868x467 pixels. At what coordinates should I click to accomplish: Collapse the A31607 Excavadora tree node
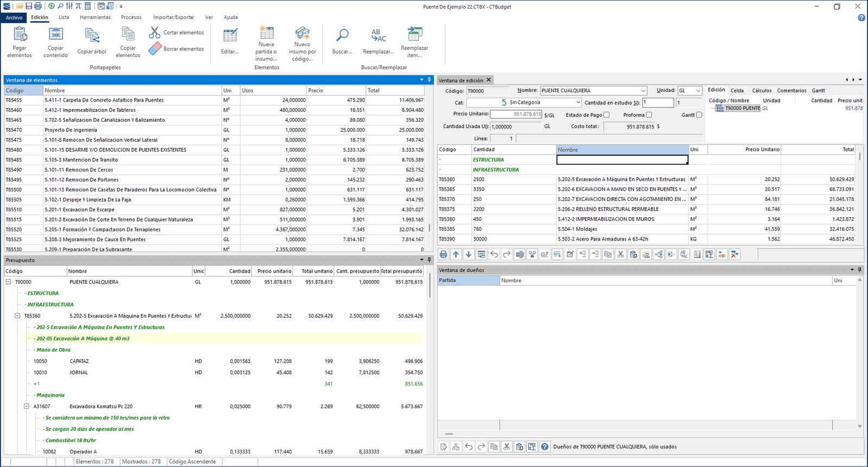tap(27, 406)
